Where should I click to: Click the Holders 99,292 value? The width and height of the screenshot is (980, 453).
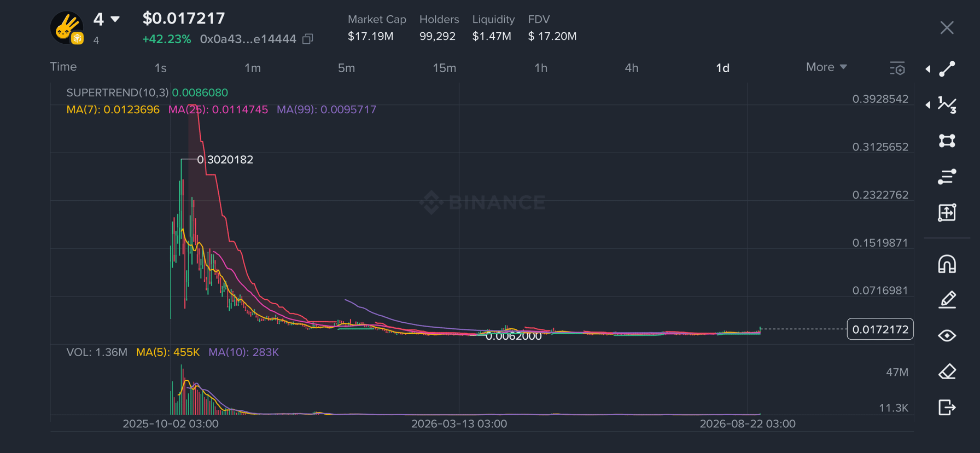(x=437, y=36)
